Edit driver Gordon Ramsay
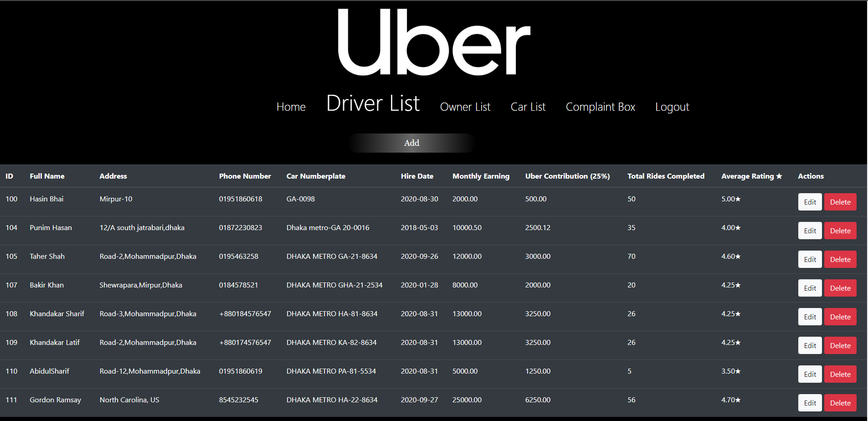Image resolution: width=868 pixels, height=421 pixels. 810,403
